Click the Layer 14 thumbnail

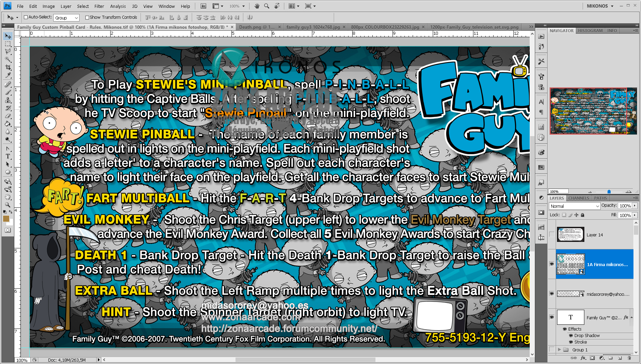[x=570, y=235]
